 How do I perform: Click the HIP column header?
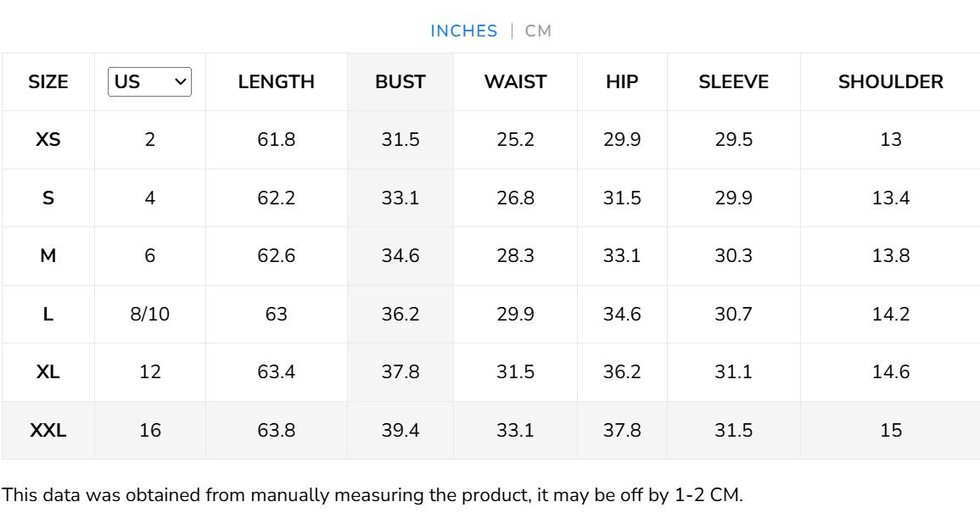pyautogui.click(x=622, y=82)
